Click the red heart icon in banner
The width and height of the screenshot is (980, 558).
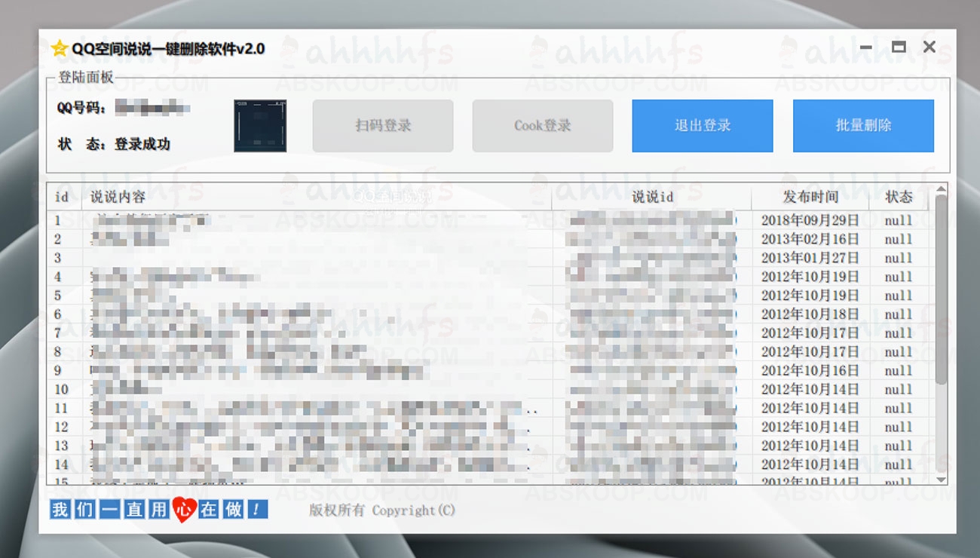click(183, 510)
